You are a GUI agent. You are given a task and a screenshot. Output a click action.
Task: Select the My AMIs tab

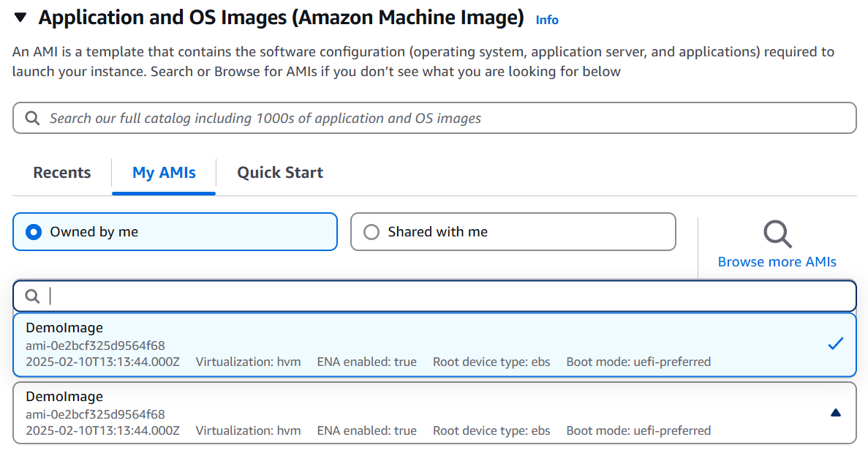click(164, 173)
